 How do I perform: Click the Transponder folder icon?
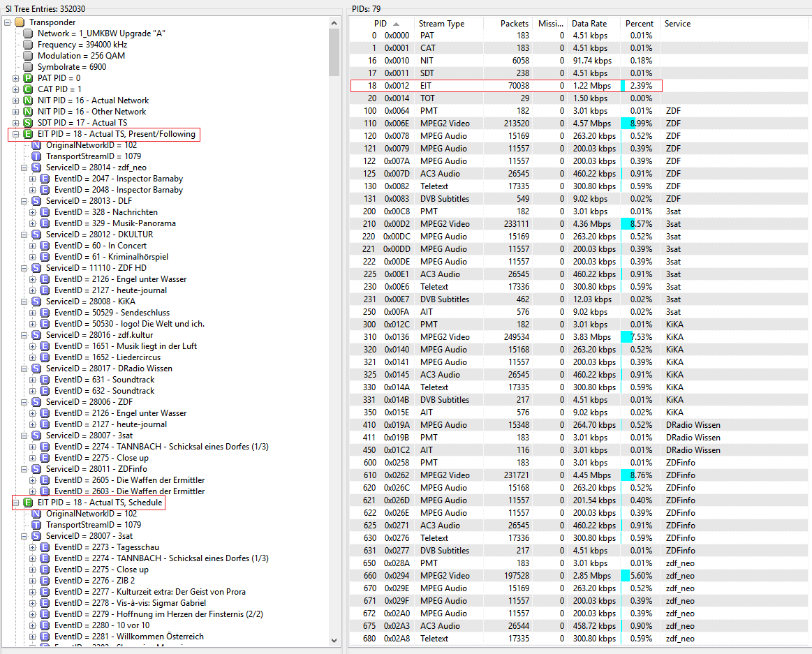point(20,22)
